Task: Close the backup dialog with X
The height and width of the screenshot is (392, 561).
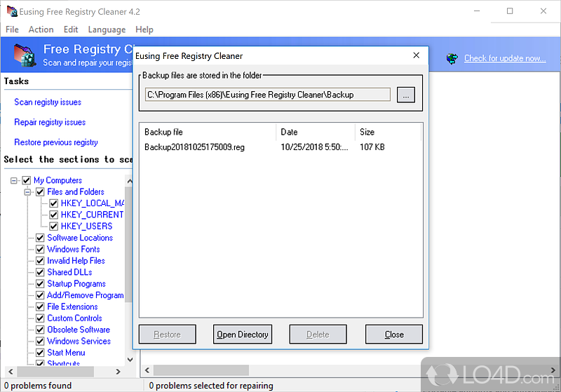Action: 416,55
